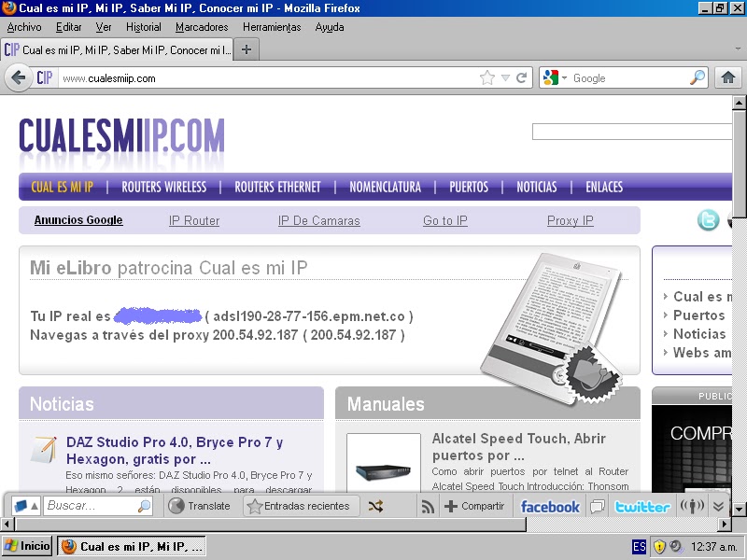Click the CIP site identity icon

point(44,77)
